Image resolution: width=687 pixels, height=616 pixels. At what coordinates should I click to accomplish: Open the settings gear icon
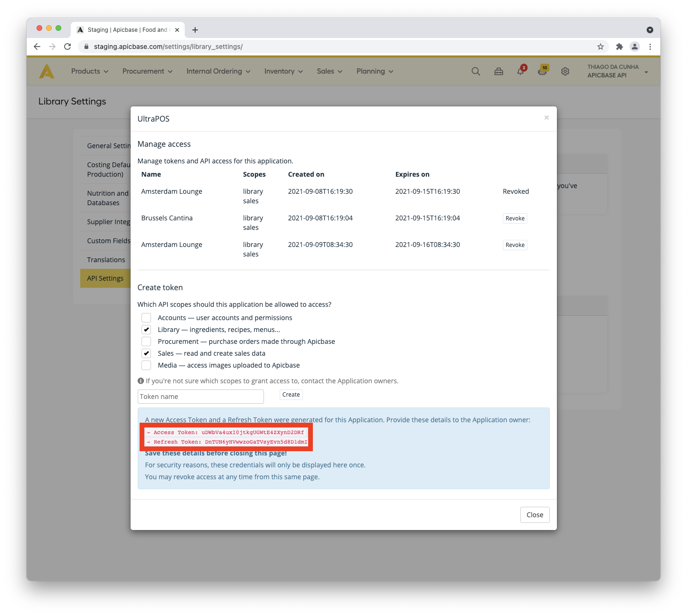pyautogui.click(x=565, y=71)
